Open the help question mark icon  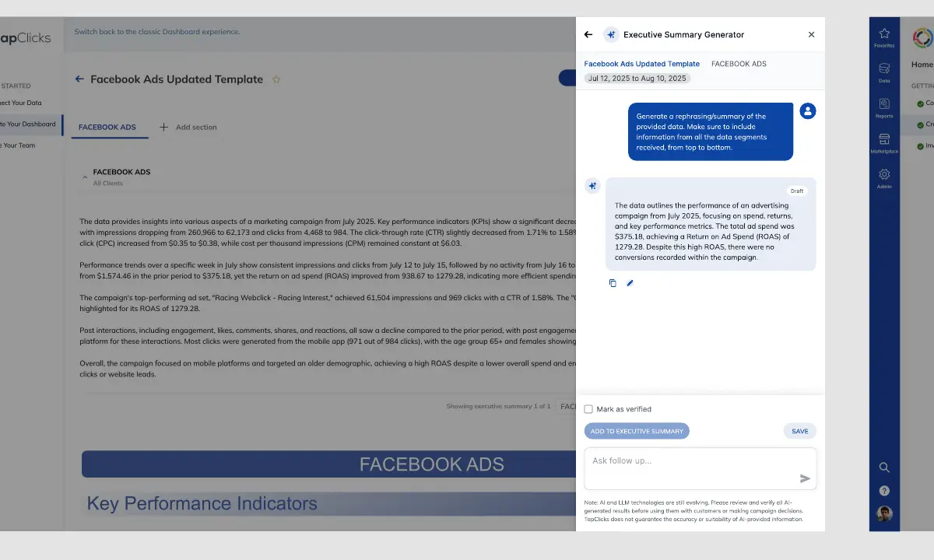click(x=884, y=491)
